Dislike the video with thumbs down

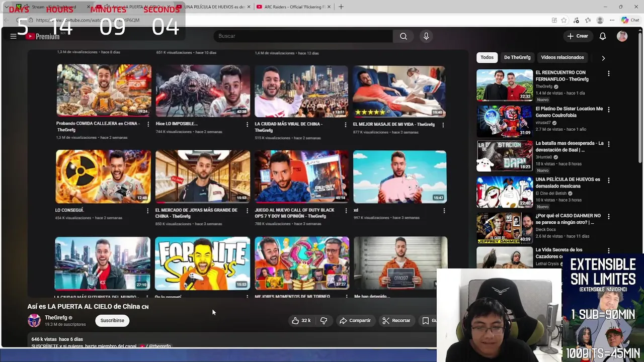(x=324, y=320)
